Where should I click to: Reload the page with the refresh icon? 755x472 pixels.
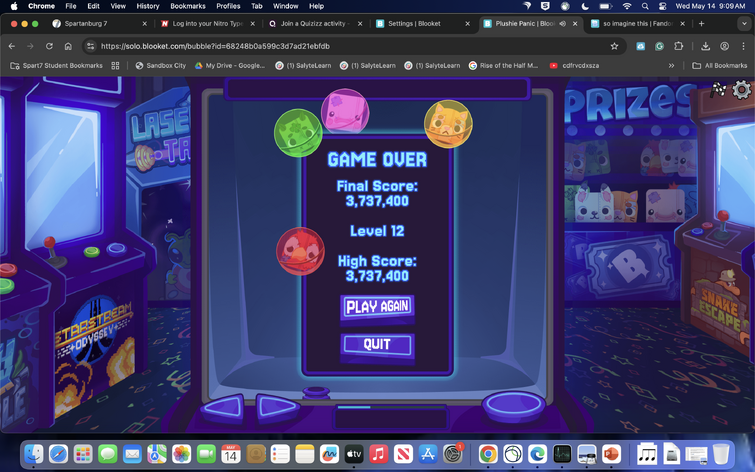click(x=49, y=46)
